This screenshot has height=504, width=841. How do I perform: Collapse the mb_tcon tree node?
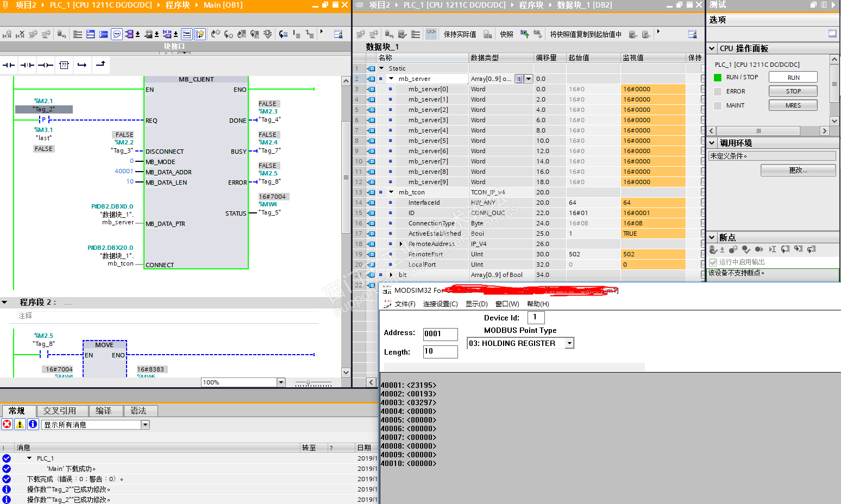(x=391, y=192)
